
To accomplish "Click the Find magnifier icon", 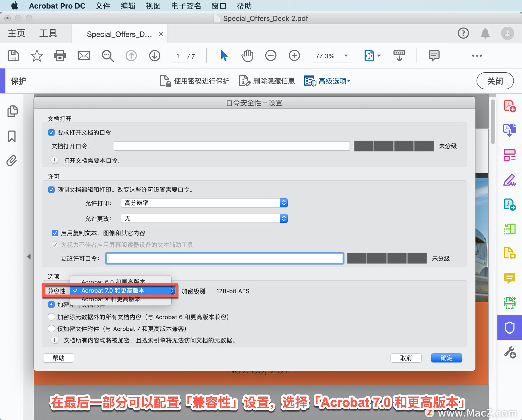I will (x=108, y=56).
